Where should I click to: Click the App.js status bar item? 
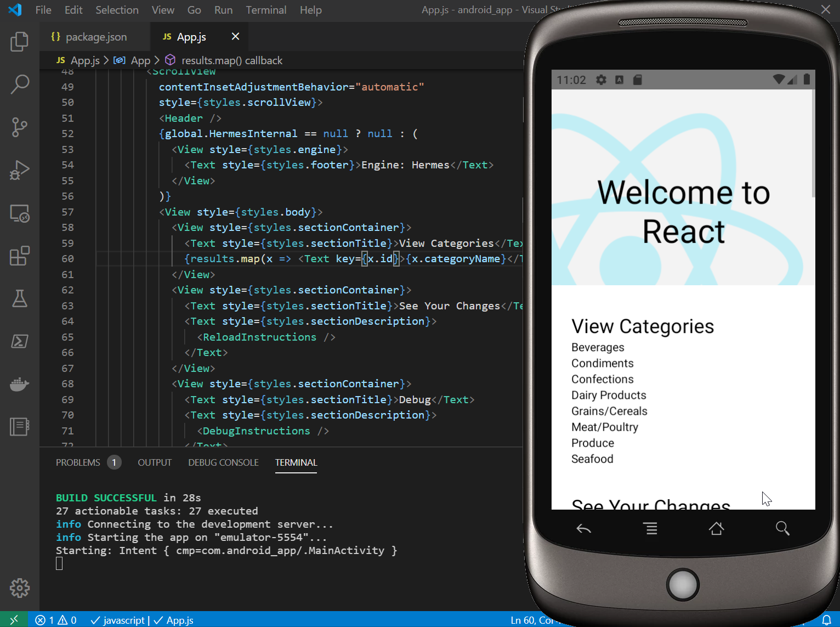click(x=173, y=620)
